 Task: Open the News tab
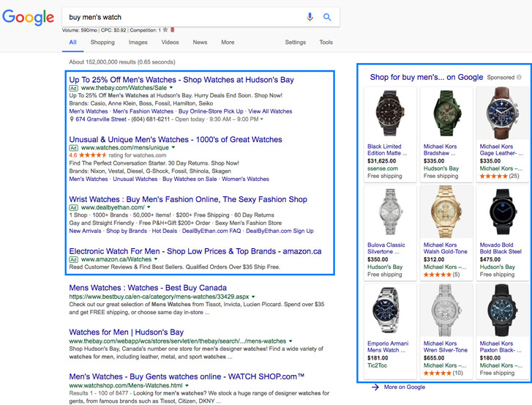200,42
